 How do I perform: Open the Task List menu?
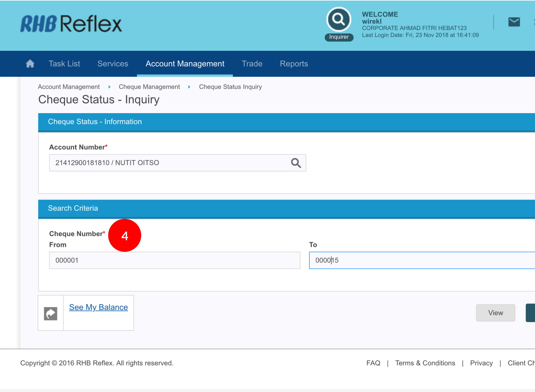64,64
